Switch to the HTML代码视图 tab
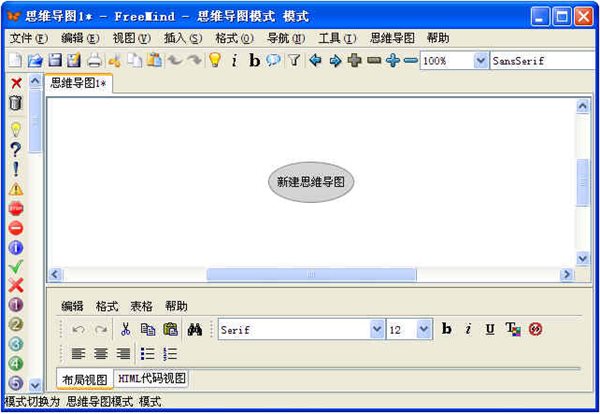The width and height of the screenshot is (600, 414). coord(152,378)
